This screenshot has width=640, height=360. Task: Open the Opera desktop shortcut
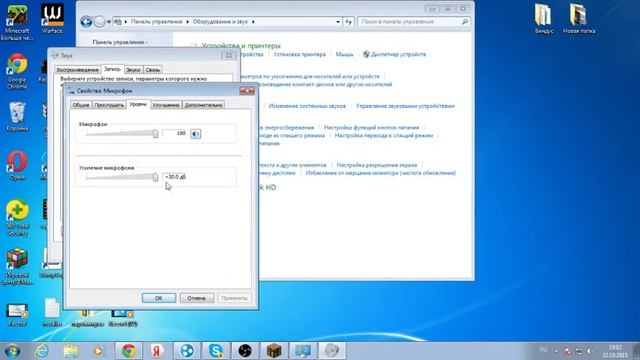17,165
